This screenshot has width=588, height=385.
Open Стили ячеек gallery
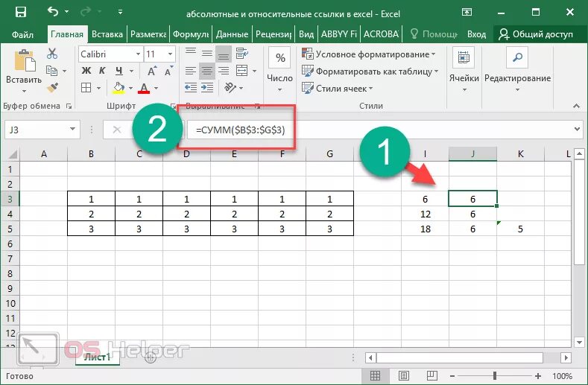[337, 89]
